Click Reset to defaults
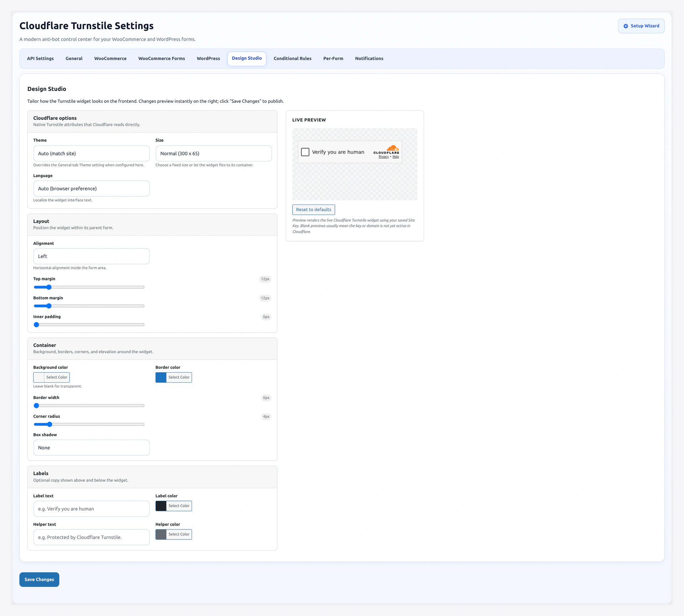 click(x=313, y=209)
